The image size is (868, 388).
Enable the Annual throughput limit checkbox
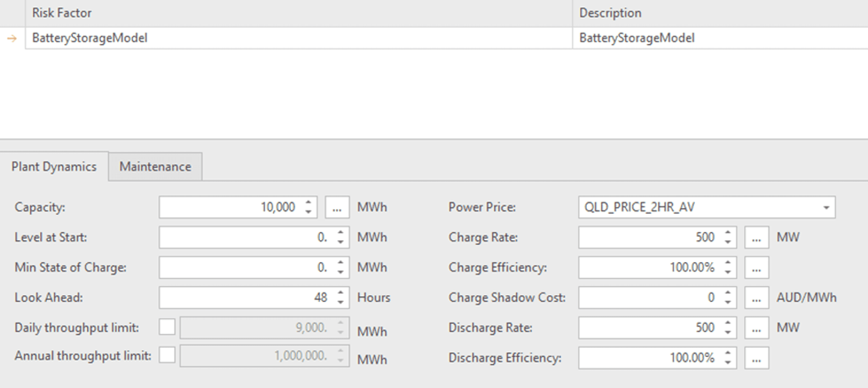tap(167, 355)
